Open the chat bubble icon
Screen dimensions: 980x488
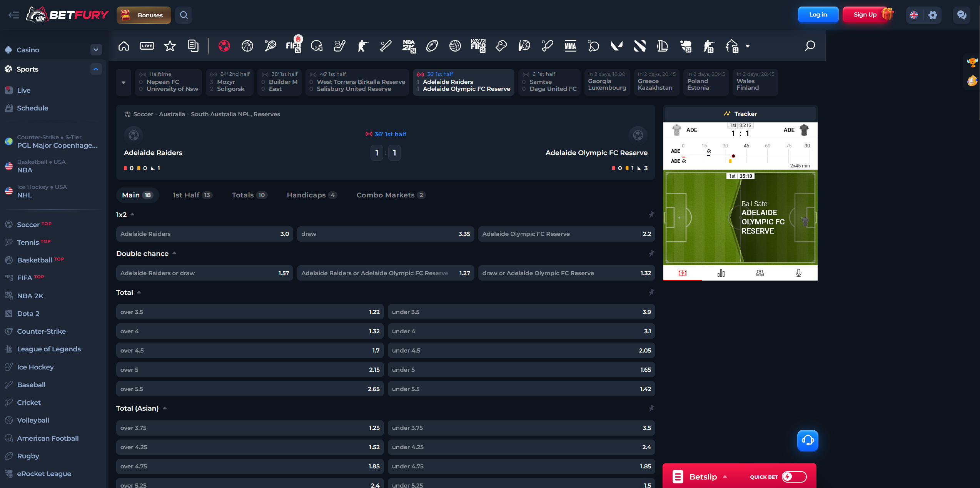click(962, 15)
